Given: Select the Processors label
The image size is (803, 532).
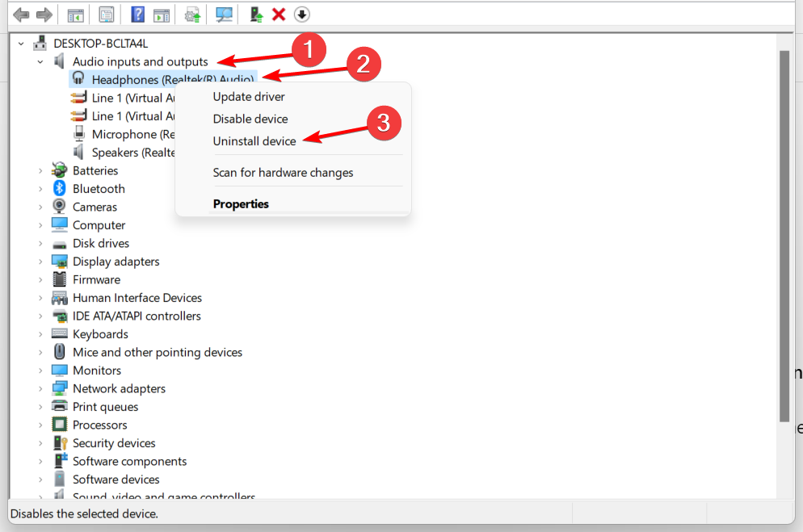Looking at the screenshot, I should point(100,425).
